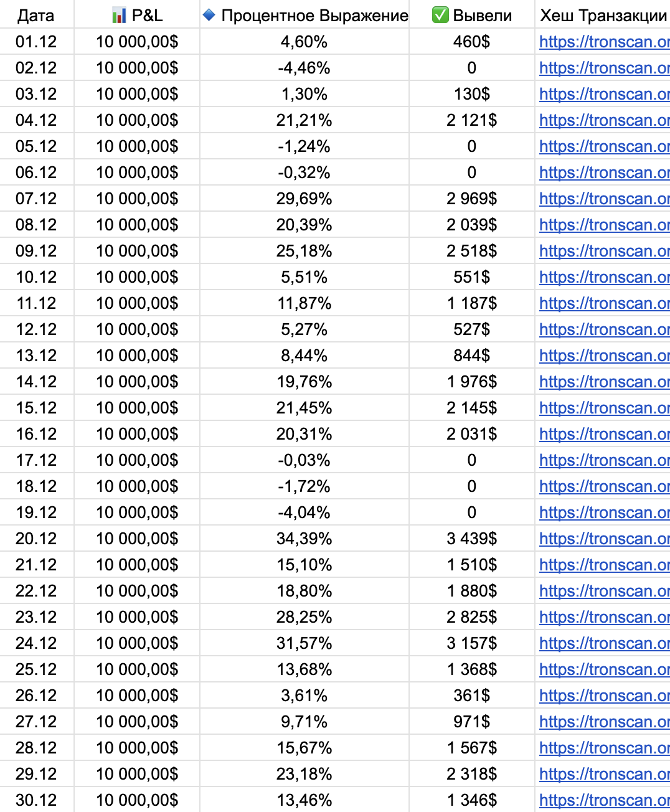Visit the tronscan link in the 15.12 row
This screenshot has width=670, height=812.
tap(604, 408)
